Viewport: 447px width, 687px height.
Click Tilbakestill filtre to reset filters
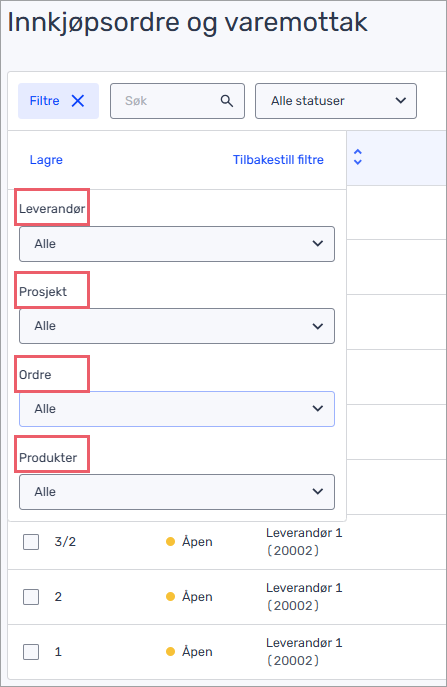(x=278, y=160)
